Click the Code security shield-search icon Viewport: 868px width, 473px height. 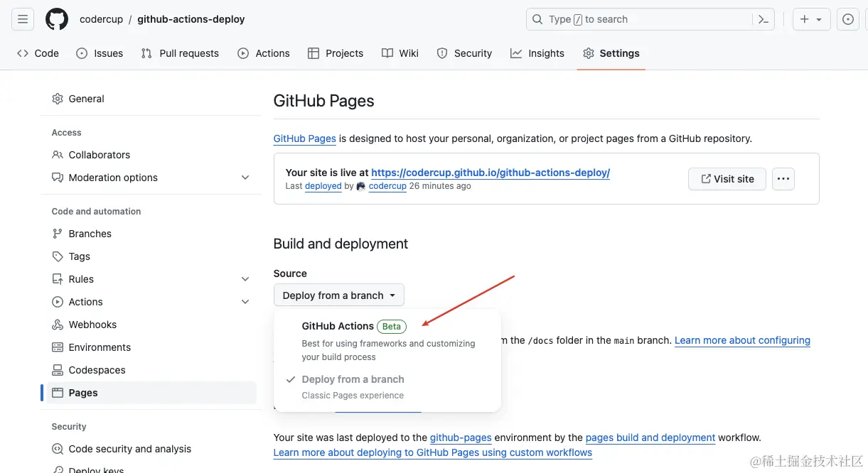pos(58,449)
